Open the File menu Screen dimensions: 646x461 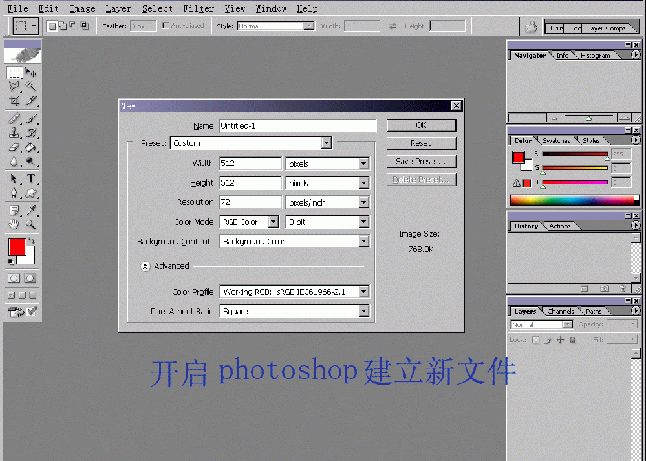pyautogui.click(x=18, y=8)
